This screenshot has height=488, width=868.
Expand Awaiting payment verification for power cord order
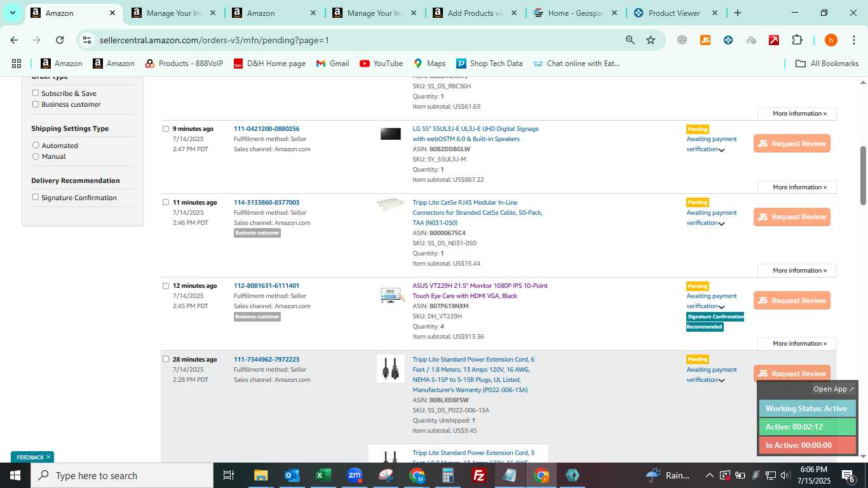click(x=722, y=380)
